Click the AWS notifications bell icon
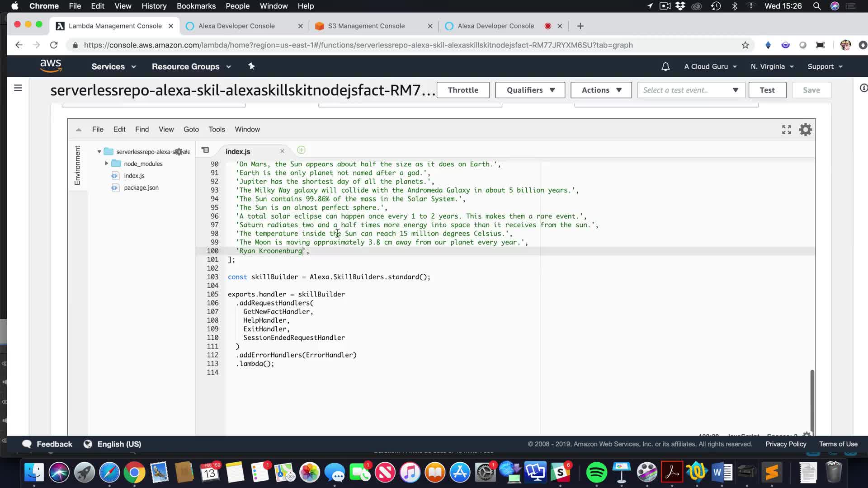The image size is (868, 488). click(x=665, y=66)
